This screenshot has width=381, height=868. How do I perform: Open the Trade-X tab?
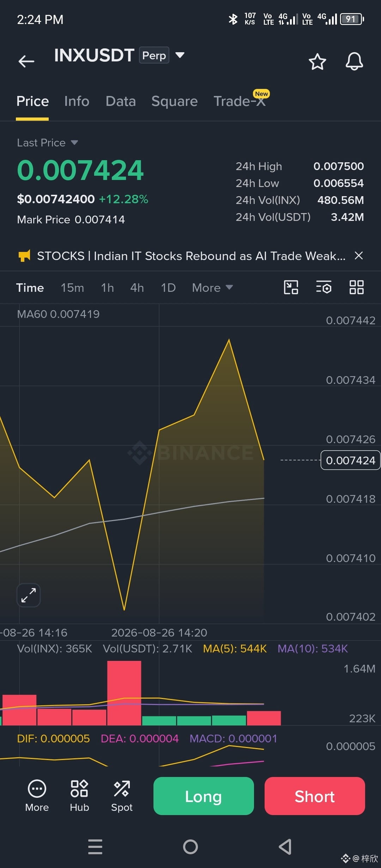click(240, 101)
